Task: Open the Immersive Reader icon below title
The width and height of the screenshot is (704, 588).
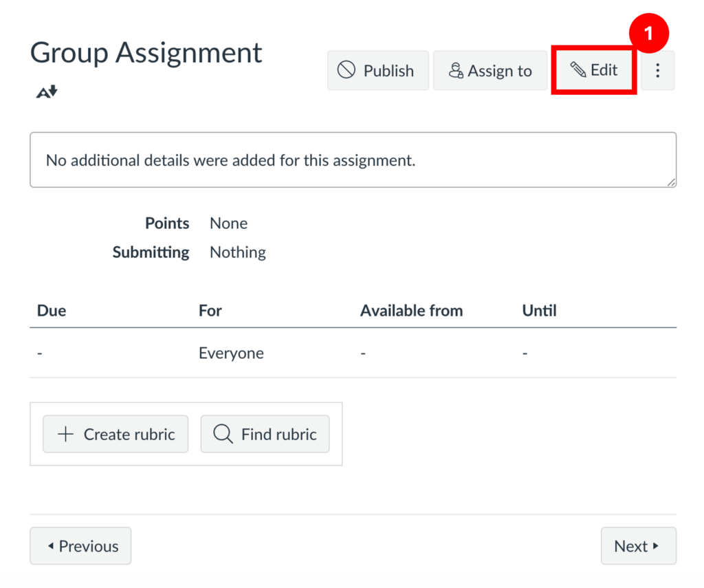Action: point(47,92)
